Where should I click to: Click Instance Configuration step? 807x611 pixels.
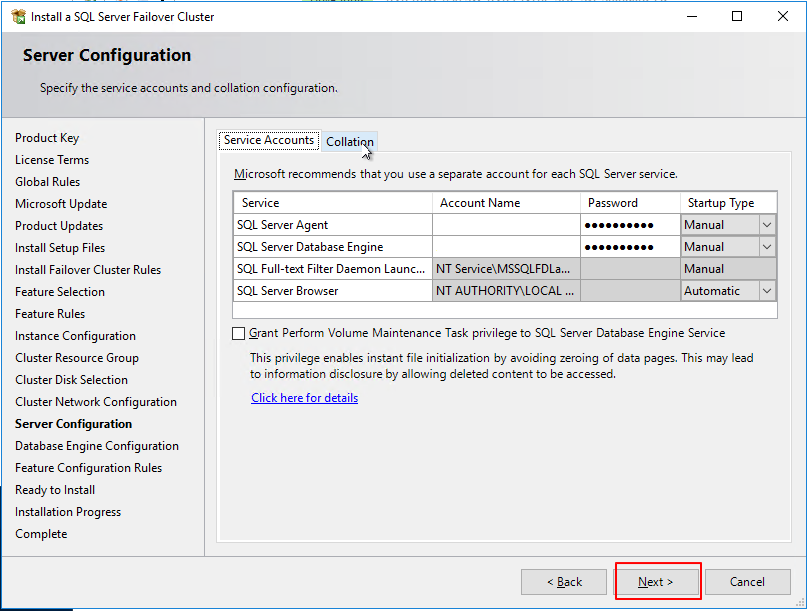coord(75,336)
